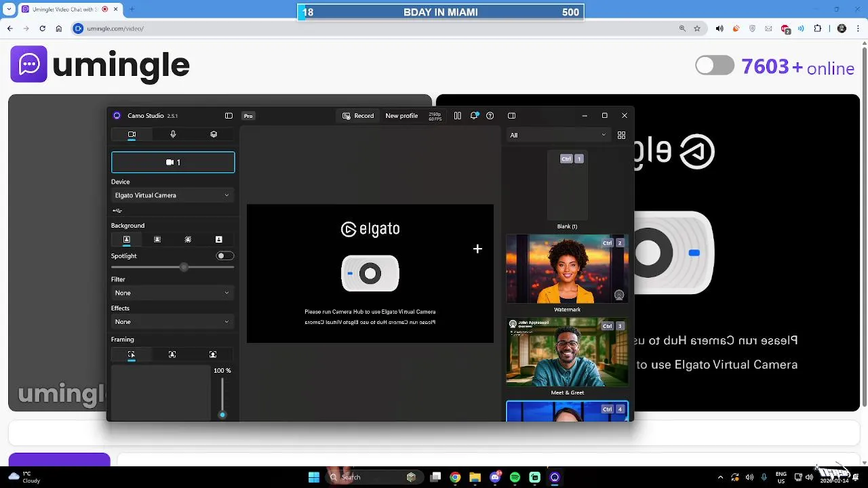
Task: Click the Pro badge
Action: coord(248,116)
